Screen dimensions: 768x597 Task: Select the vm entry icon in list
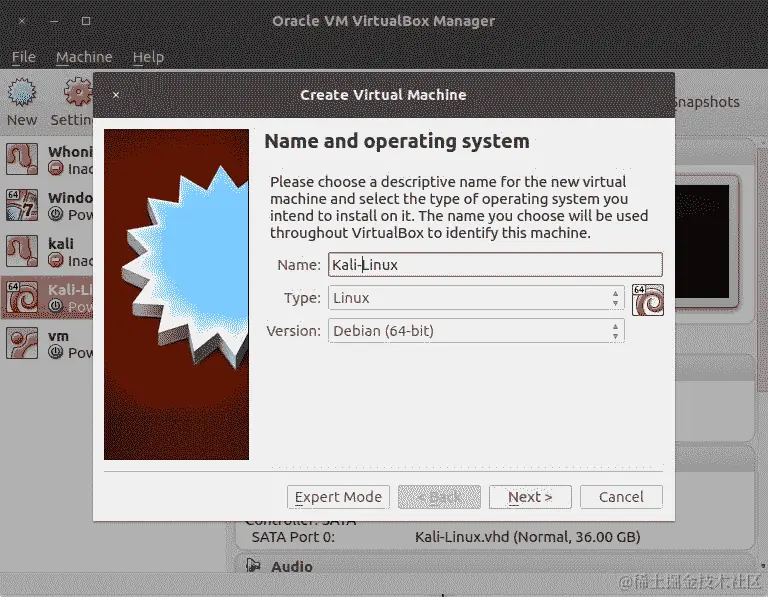pyautogui.click(x=22, y=343)
